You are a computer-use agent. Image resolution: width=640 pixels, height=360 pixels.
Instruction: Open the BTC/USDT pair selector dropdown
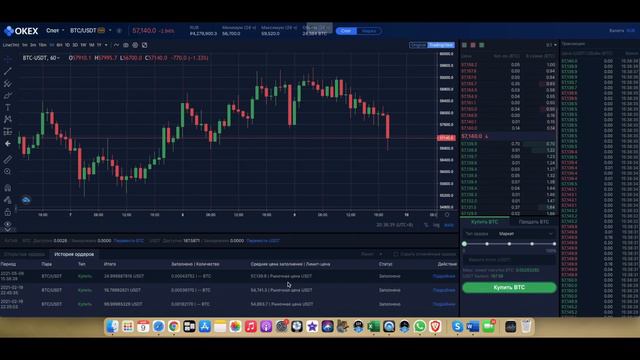[91, 31]
